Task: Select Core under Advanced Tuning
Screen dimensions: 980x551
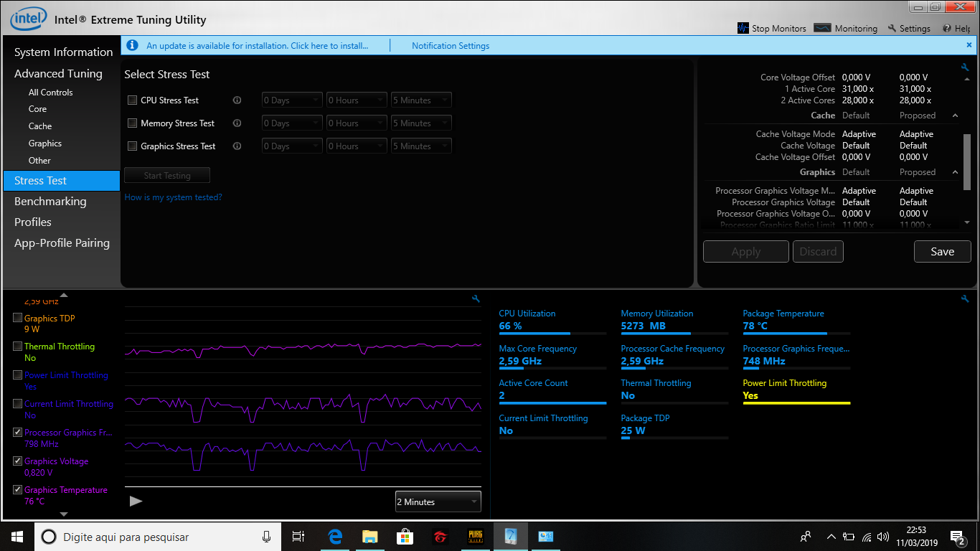Action: (37, 109)
